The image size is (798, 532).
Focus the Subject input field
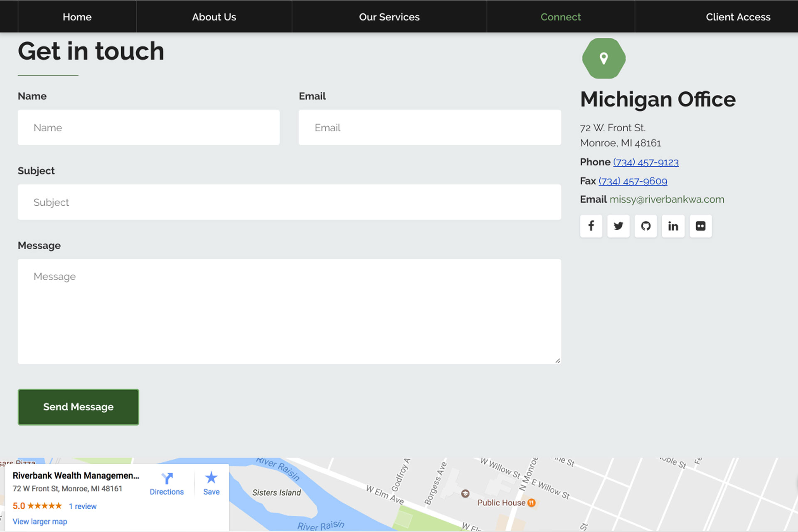(x=289, y=202)
